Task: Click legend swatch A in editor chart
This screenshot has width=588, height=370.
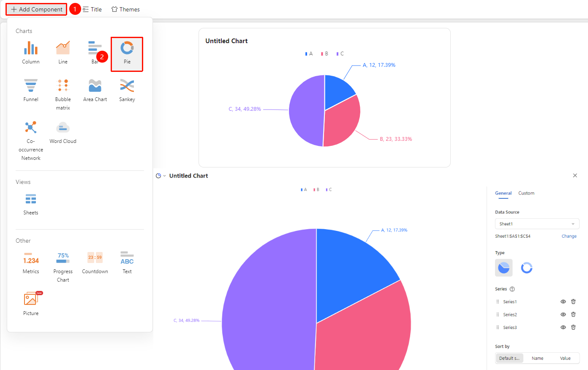Action: point(302,190)
